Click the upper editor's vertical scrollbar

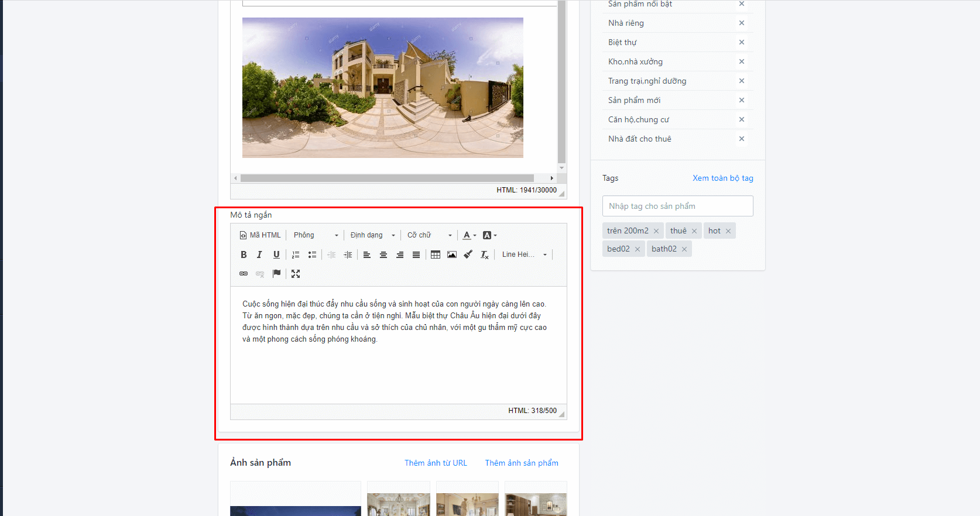(562, 82)
